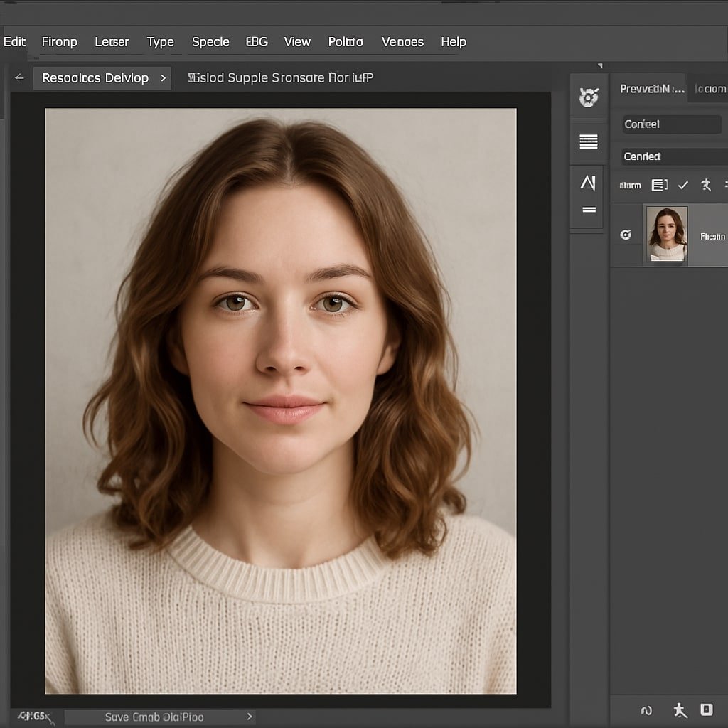Click the back arrow in breadcrumb bar
This screenshot has height=728, width=728.
pos(19,77)
